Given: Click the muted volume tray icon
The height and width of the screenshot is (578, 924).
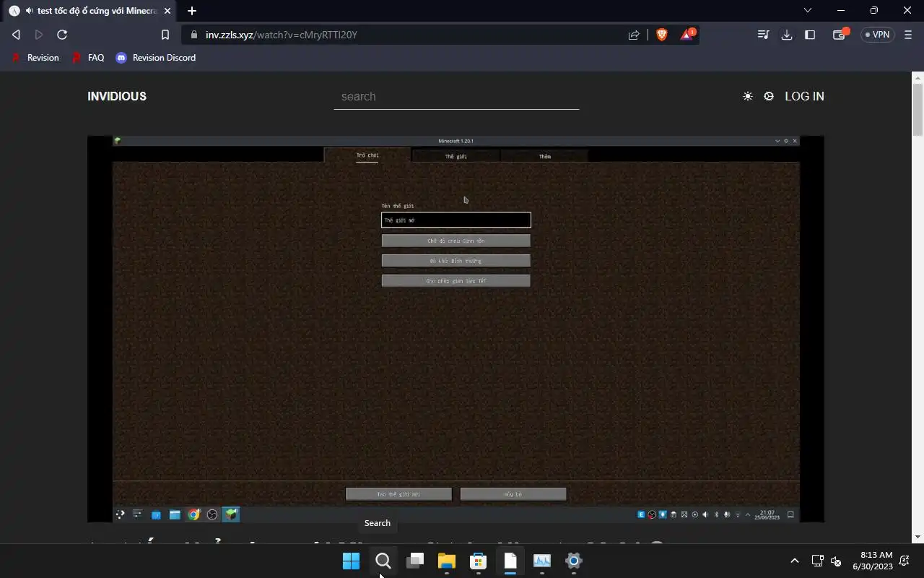Looking at the screenshot, I should coord(836,561).
